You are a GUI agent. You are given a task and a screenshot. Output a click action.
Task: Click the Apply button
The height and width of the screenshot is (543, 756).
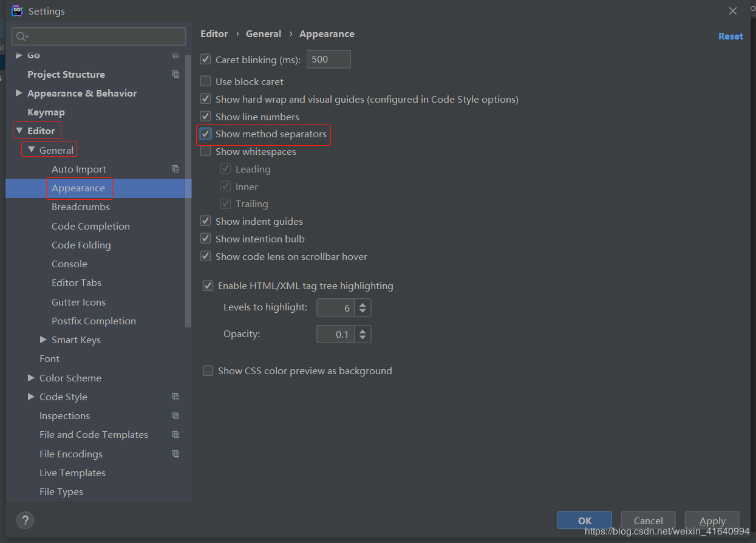(712, 521)
